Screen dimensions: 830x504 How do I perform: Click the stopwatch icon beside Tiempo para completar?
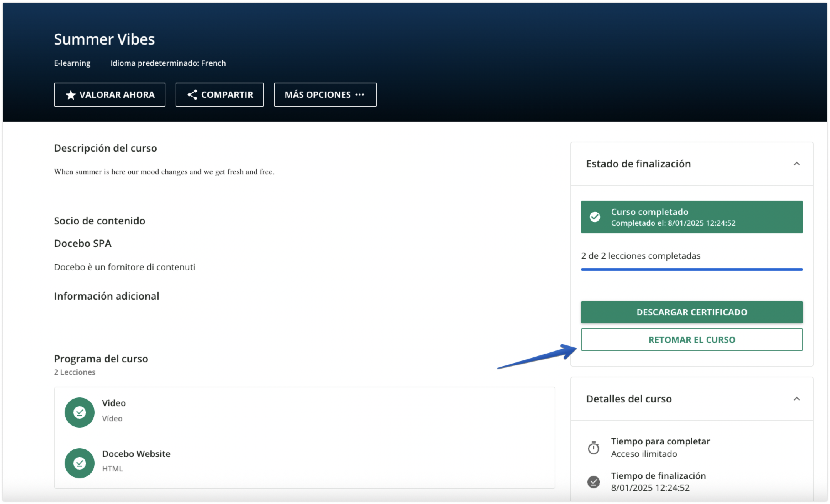(594, 448)
